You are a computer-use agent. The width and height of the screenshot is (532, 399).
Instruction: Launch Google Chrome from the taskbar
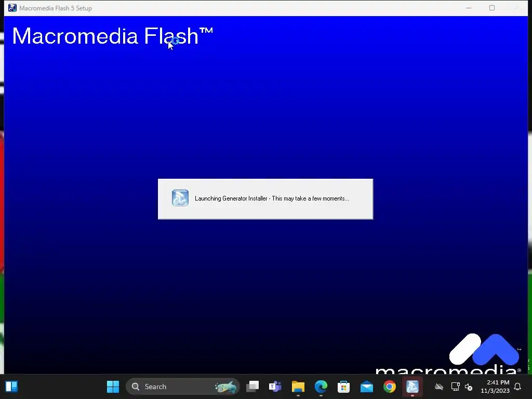tap(390, 387)
